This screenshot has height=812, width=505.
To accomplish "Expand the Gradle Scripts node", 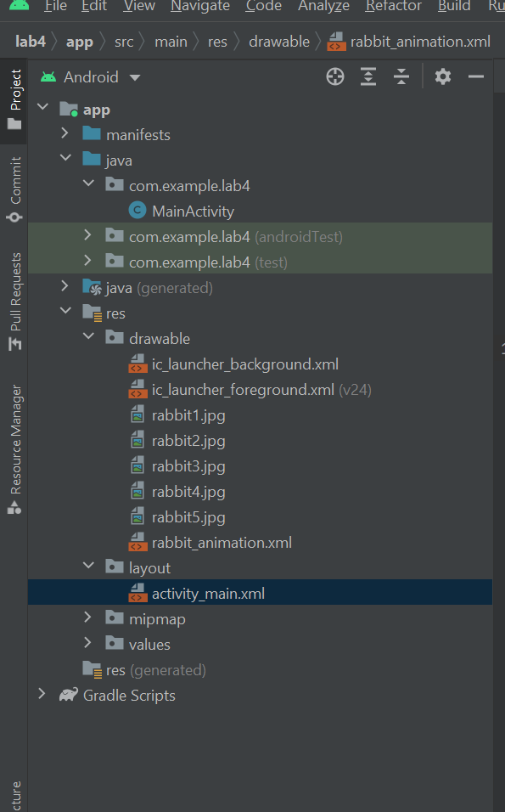I will click(x=42, y=695).
